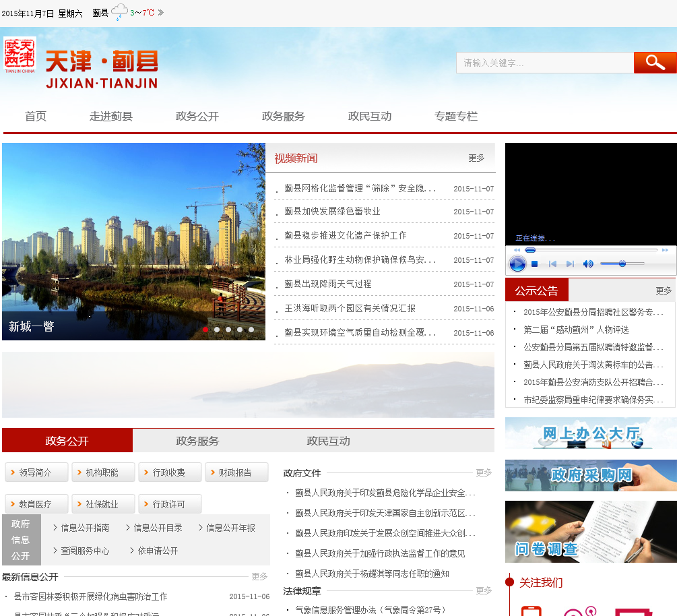Skip to next track in player
The image size is (677, 616).
coord(570,264)
